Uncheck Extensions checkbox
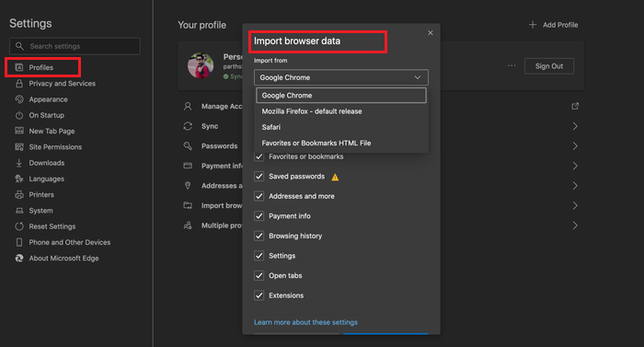Image resolution: width=644 pixels, height=347 pixels. click(259, 295)
